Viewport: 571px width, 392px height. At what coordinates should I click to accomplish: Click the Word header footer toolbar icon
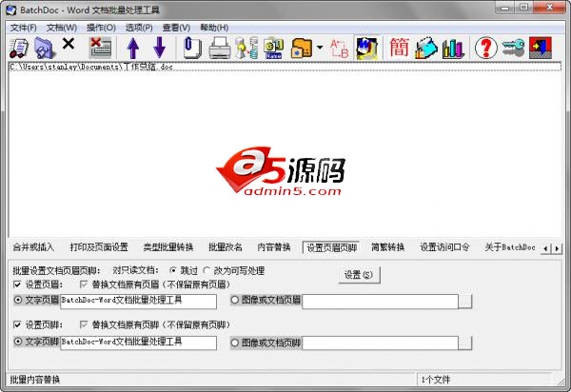[366, 48]
